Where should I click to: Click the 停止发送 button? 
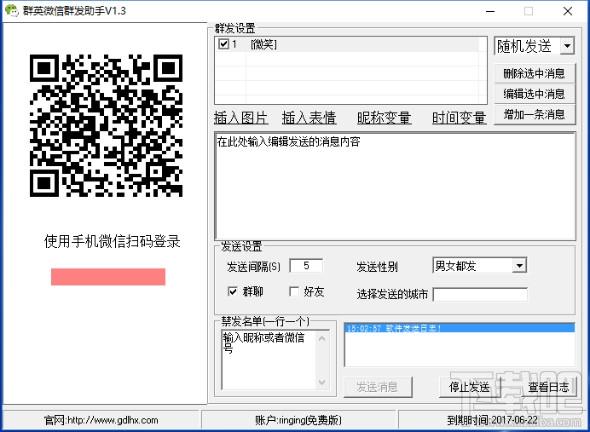point(470,386)
